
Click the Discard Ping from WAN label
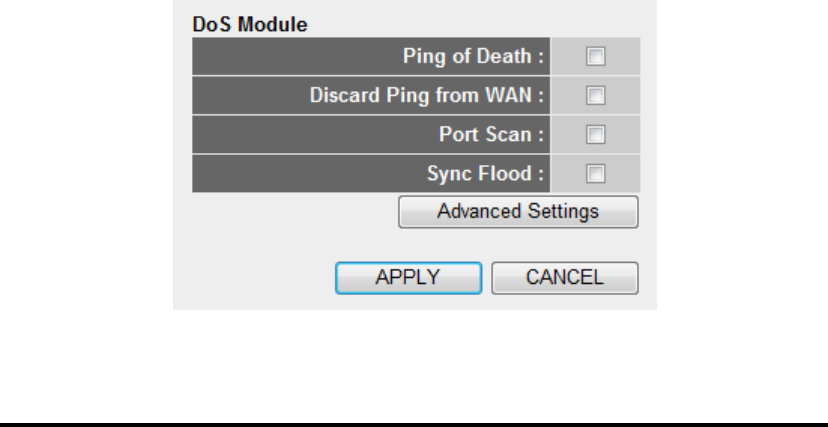(428, 97)
